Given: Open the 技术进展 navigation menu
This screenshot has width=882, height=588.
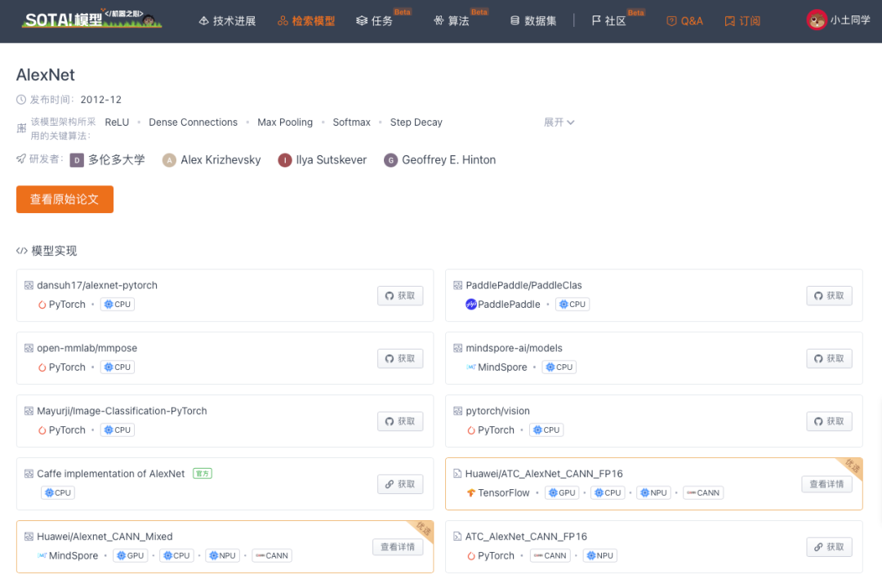Looking at the screenshot, I should [227, 21].
